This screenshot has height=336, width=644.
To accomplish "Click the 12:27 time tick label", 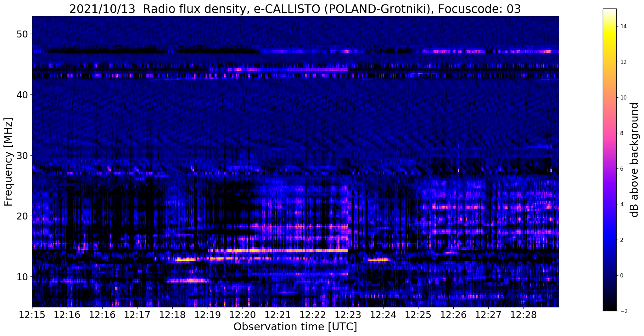I will (x=489, y=315).
